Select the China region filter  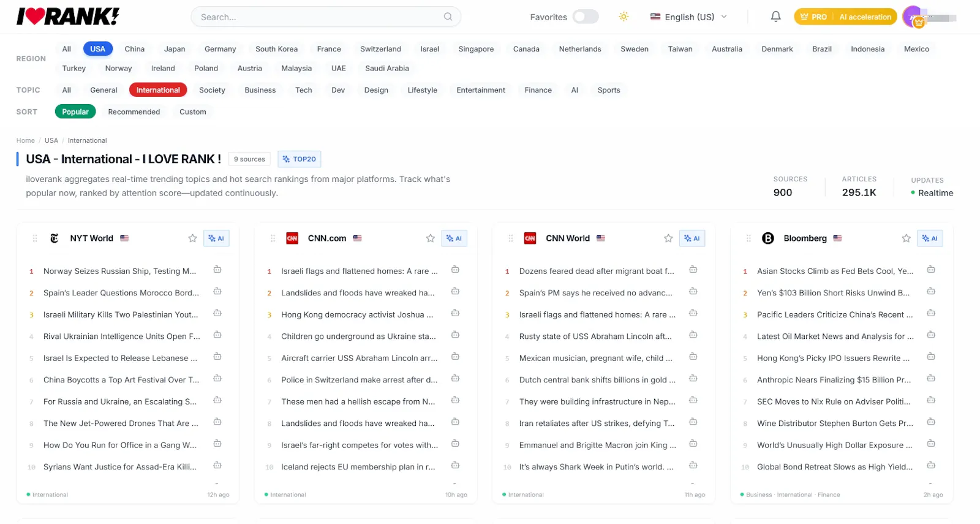135,49
